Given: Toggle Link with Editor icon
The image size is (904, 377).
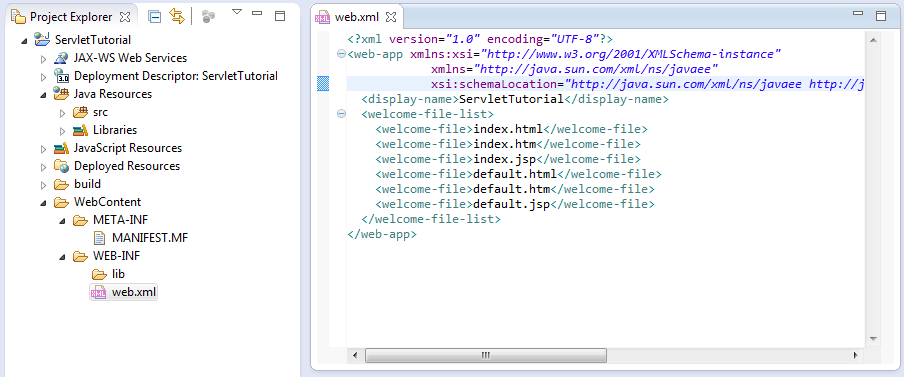Looking at the screenshot, I should coord(177,17).
